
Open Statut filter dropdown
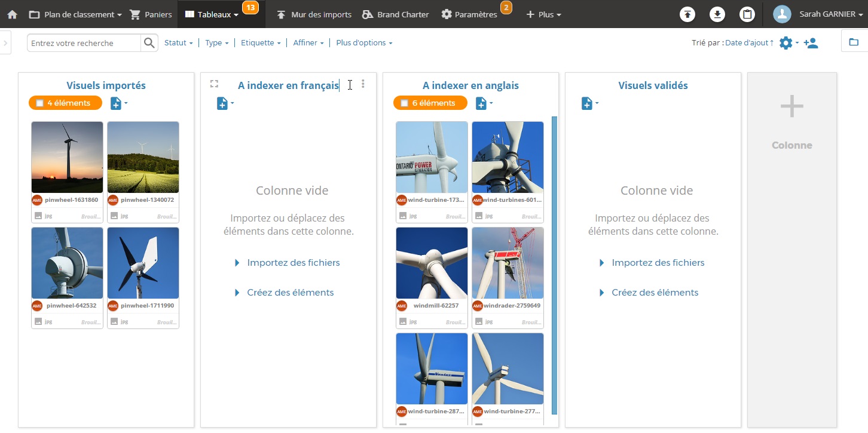tap(178, 43)
